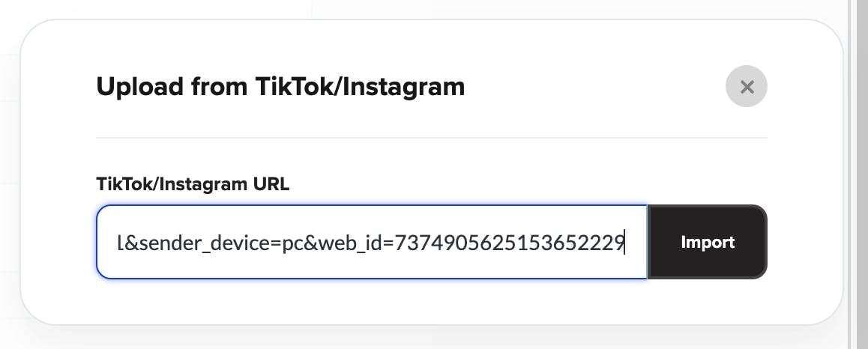This screenshot has height=349, width=868.
Task: Click inside the number 7374905625153652229
Action: 510,243
